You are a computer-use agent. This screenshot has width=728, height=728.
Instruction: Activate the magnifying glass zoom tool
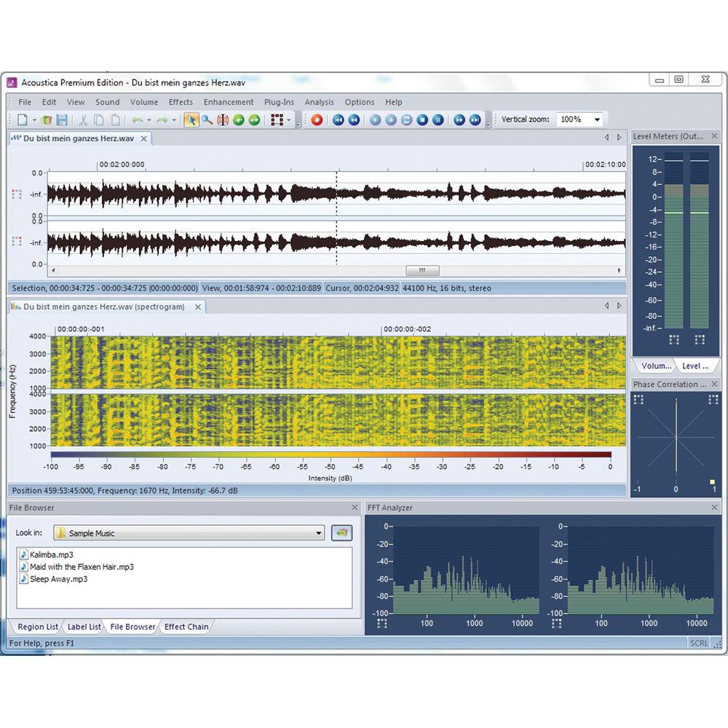coord(205,119)
